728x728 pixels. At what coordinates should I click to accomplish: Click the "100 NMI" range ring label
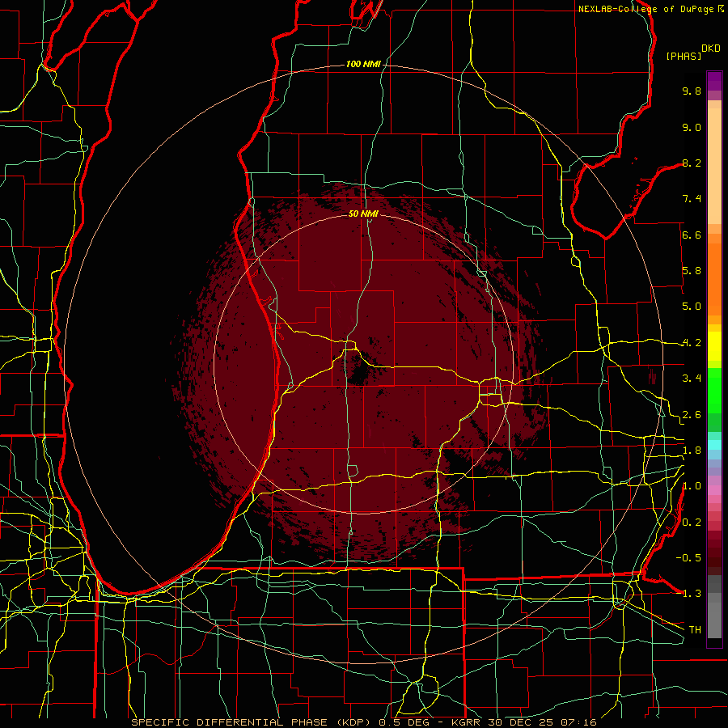(x=363, y=64)
